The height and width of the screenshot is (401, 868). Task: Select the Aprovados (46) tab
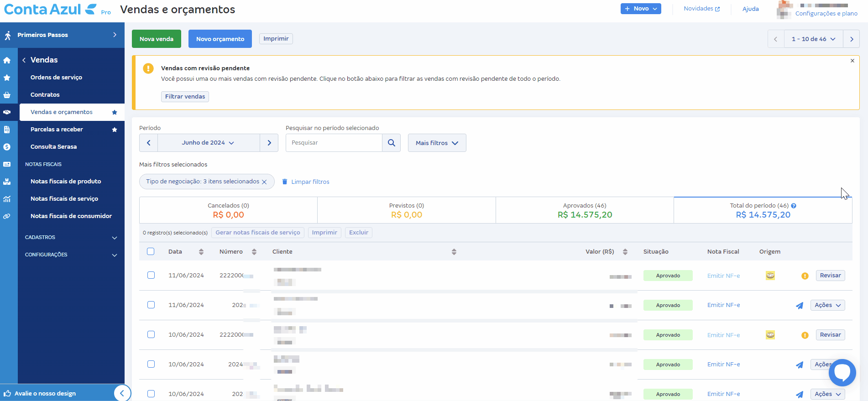585,210
